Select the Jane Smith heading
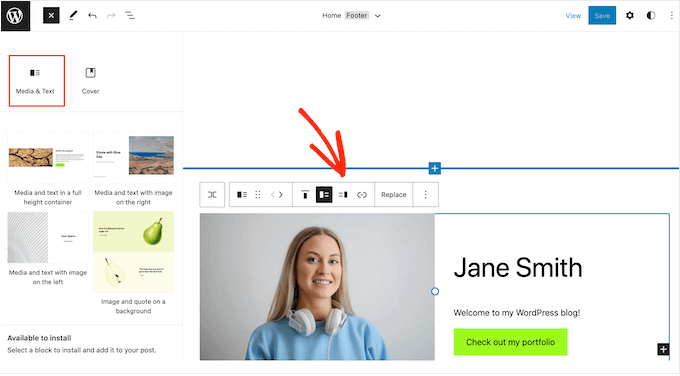 point(518,268)
